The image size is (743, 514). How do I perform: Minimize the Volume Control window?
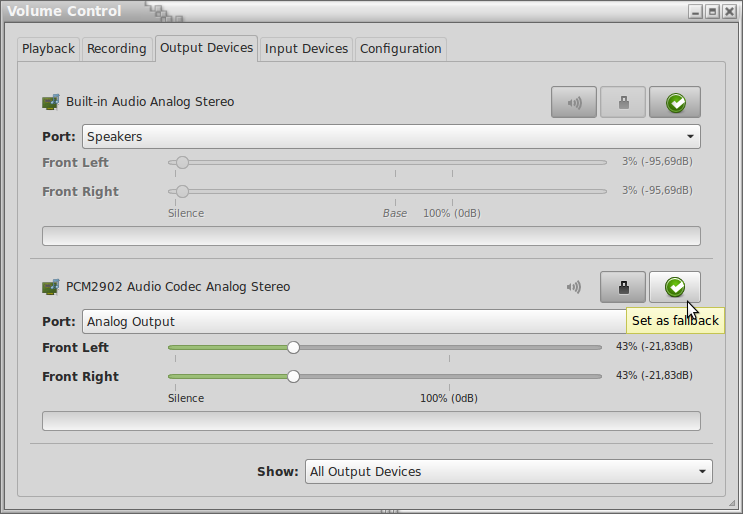[695, 12]
